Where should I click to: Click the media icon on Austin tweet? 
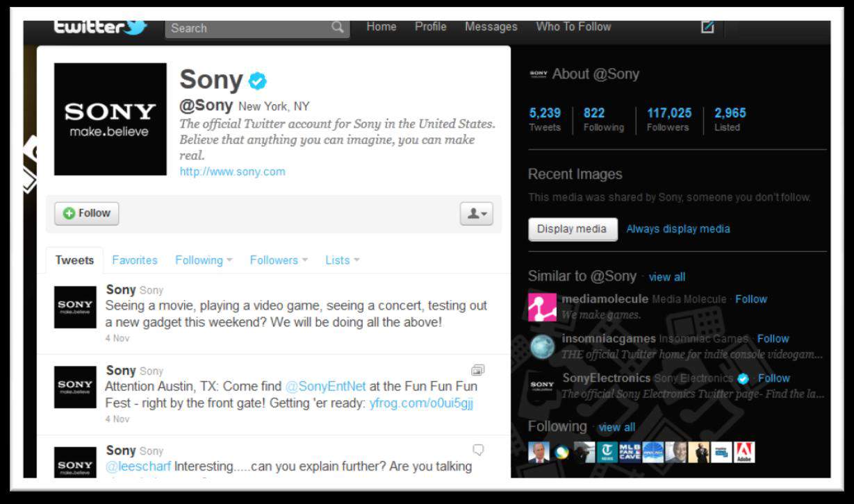click(x=477, y=369)
